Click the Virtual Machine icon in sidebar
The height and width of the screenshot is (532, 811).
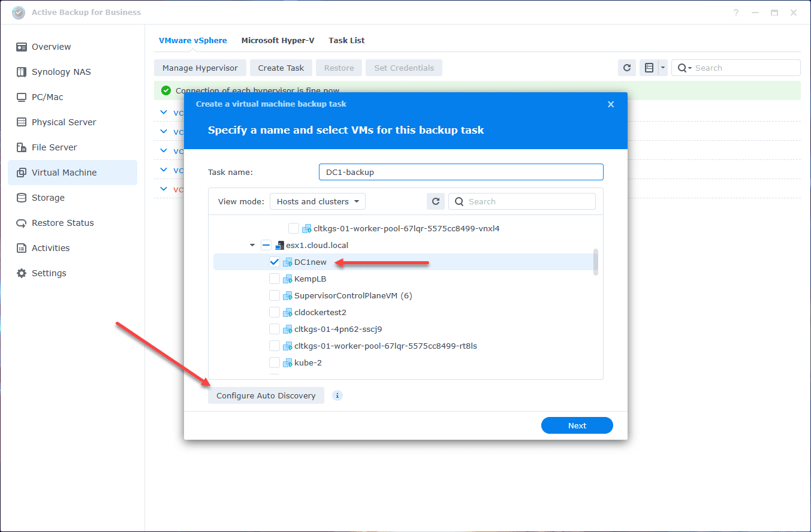(x=22, y=173)
